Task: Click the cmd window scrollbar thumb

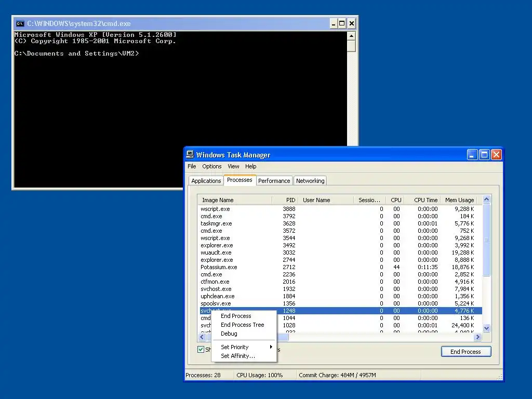Action: 351,46
